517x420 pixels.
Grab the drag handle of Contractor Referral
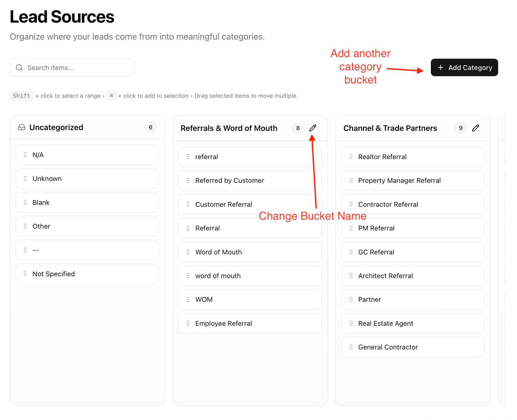(x=351, y=204)
